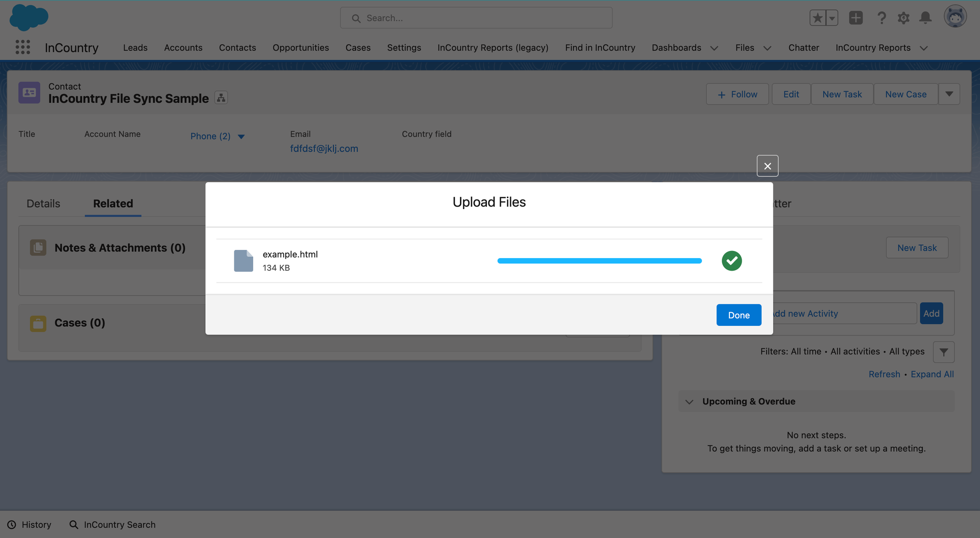This screenshot has height=538, width=980.
Task: Expand the Dashboards dropdown chevron
Action: click(714, 48)
